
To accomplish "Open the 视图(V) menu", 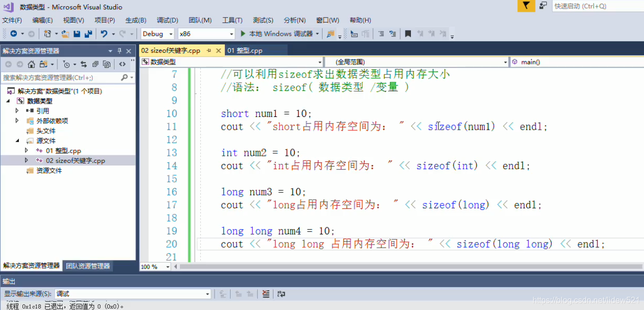I will click(74, 20).
